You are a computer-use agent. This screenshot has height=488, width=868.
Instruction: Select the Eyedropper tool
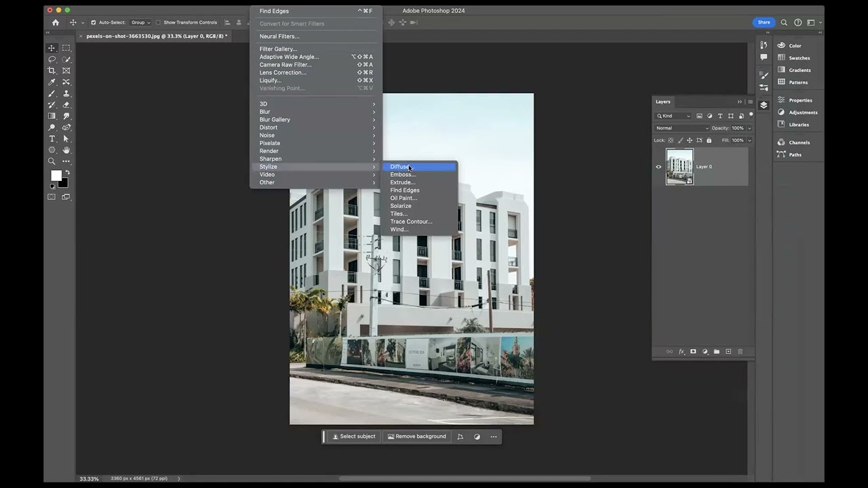(x=52, y=82)
